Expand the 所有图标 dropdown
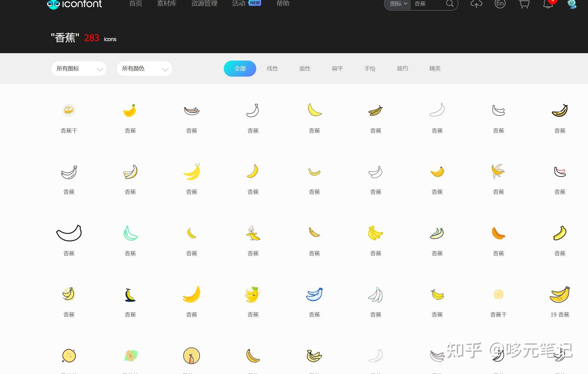This screenshot has height=374, width=588. [x=79, y=69]
